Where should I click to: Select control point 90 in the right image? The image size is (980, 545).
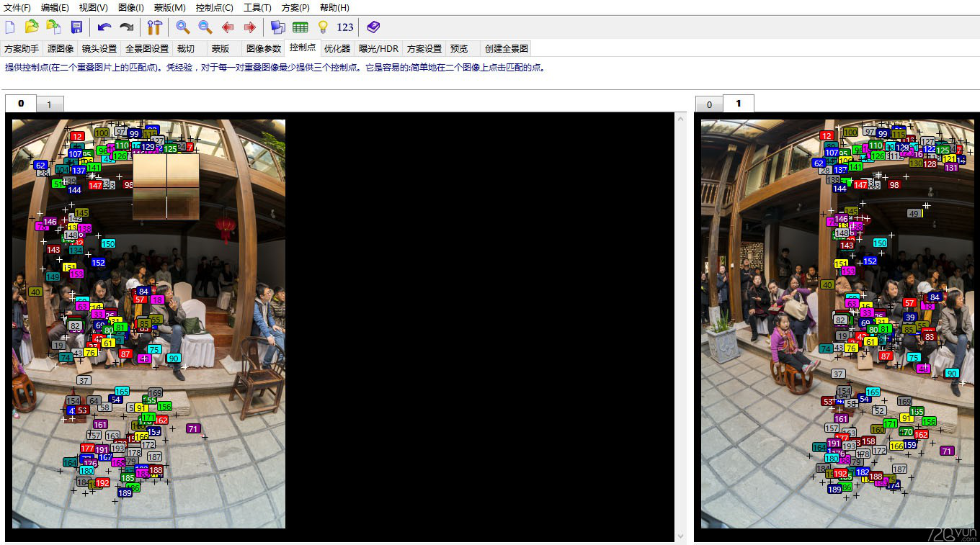(x=952, y=373)
